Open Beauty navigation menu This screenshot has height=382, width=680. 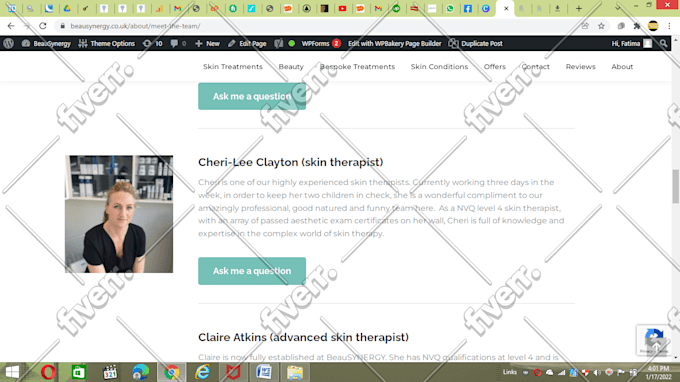click(291, 66)
